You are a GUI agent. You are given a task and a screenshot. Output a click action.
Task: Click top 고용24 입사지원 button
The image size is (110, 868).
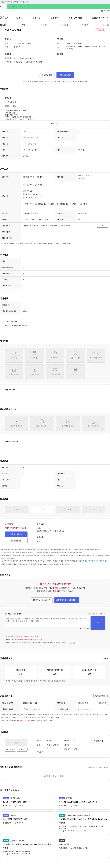[x=65, y=75]
